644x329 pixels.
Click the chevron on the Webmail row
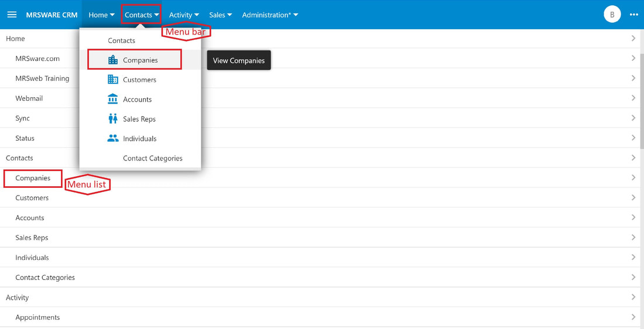pyautogui.click(x=633, y=98)
